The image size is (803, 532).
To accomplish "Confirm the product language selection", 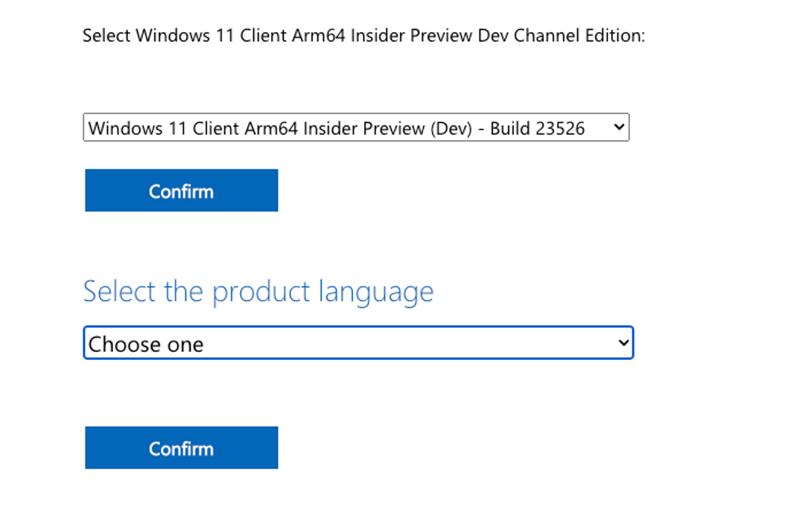I will 181,447.
